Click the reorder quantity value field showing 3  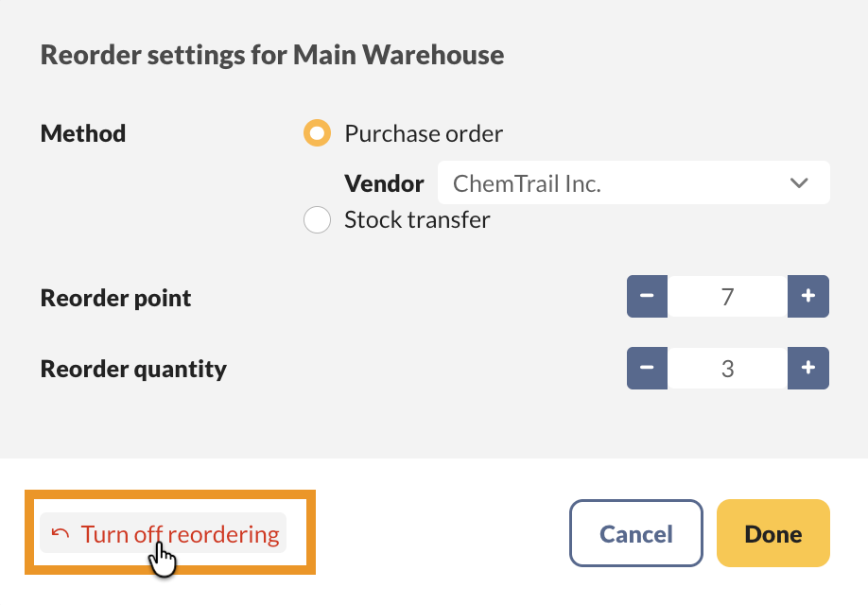click(727, 369)
